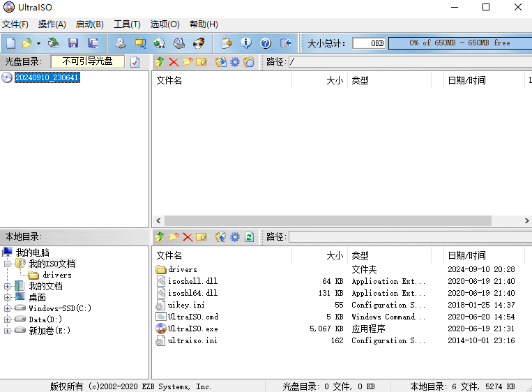Collapse the 我的ISO文档 tree node
The width and height of the screenshot is (532, 392).
coord(7,264)
